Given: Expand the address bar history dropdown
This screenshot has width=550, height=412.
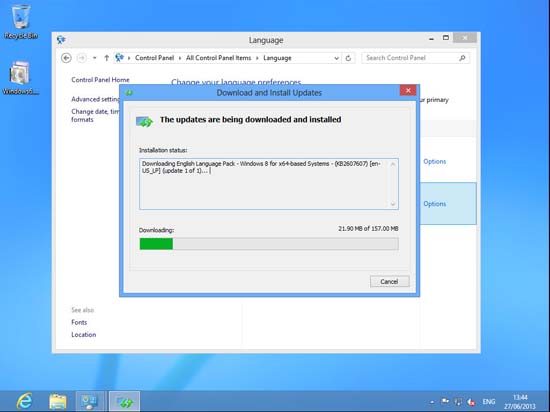Looking at the screenshot, I should (336, 58).
